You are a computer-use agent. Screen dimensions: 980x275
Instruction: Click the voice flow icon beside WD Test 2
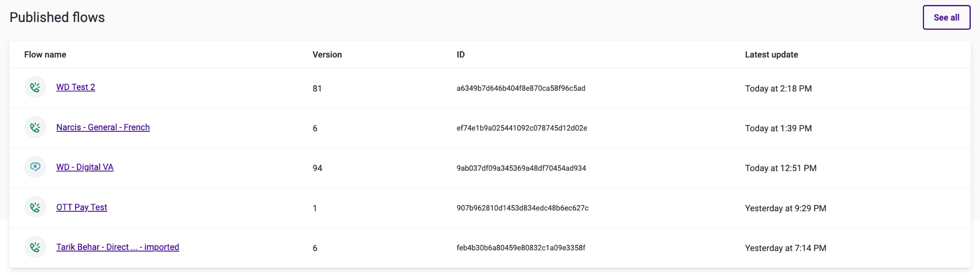35,87
